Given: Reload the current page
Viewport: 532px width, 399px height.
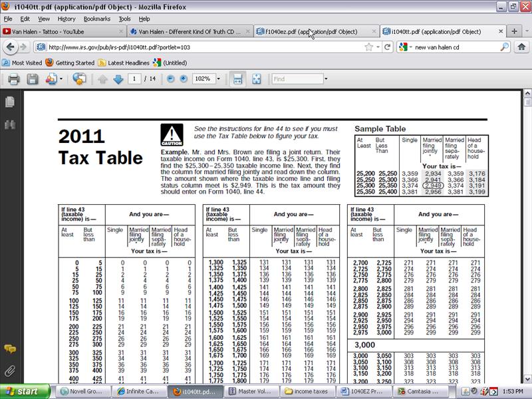Looking at the screenshot, I should point(387,47).
